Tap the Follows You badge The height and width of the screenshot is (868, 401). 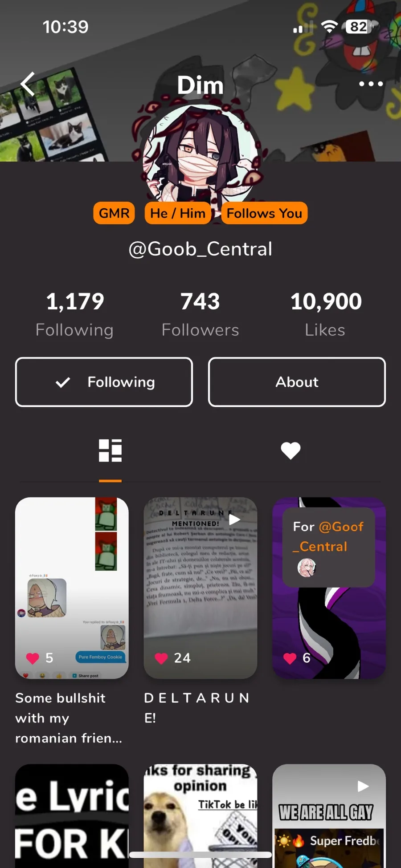(x=264, y=213)
